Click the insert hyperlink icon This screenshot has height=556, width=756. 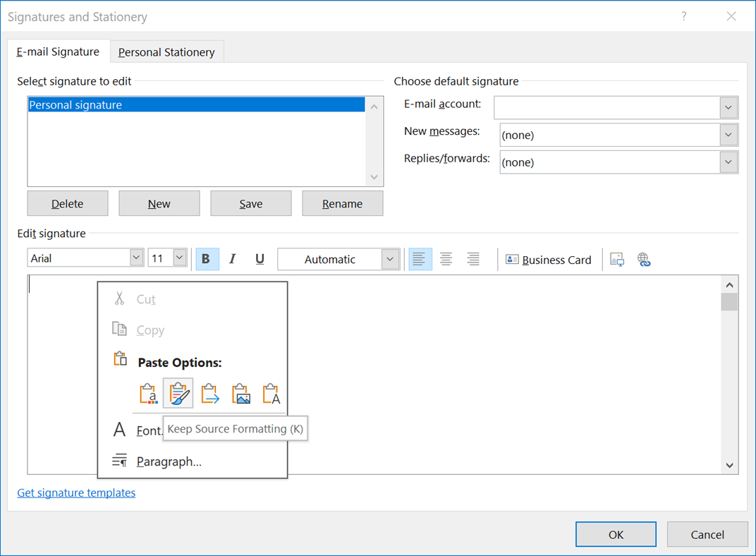[644, 260]
